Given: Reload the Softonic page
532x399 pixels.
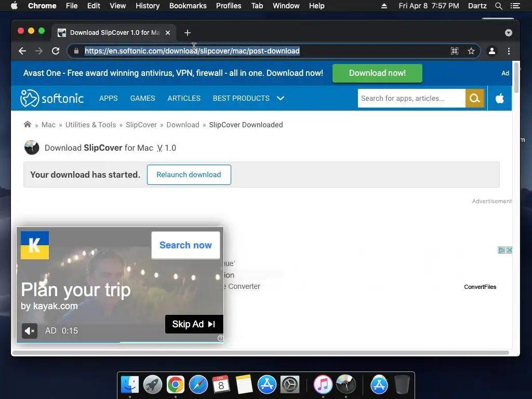Looking at the screenshot, I should [56, 51].
